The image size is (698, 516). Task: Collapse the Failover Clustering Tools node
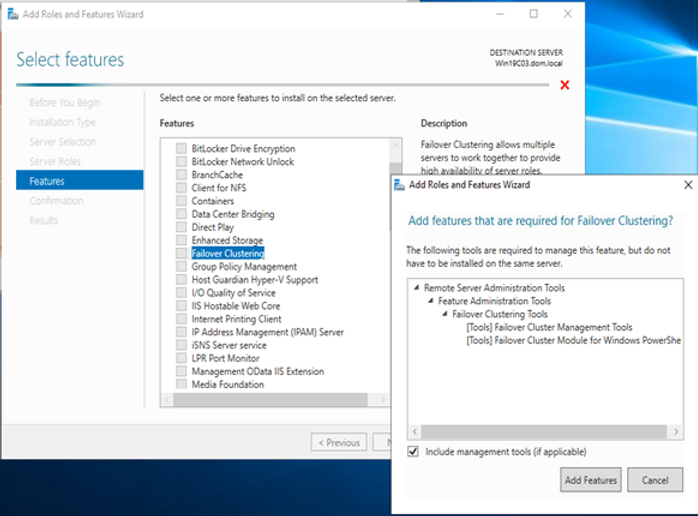445,314
